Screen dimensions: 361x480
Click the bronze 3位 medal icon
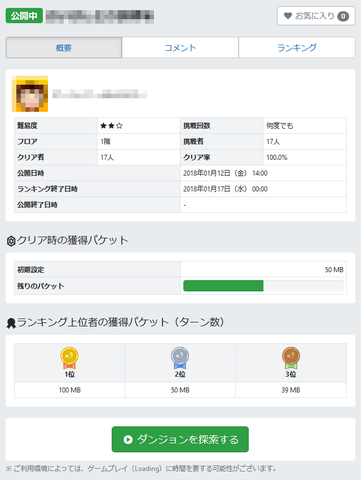coord(291,358)
